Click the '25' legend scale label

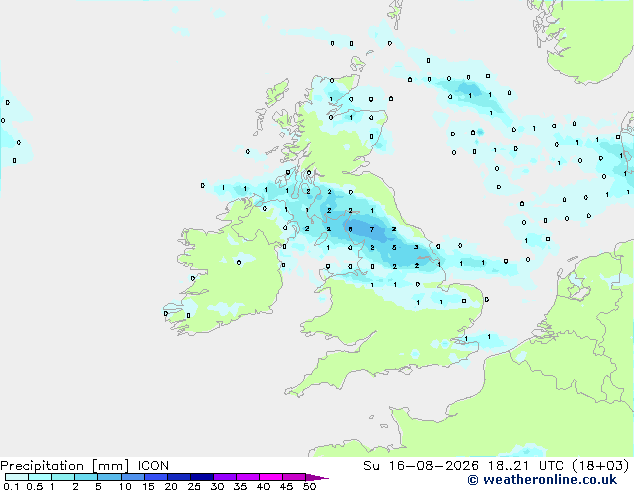(194, 486)
